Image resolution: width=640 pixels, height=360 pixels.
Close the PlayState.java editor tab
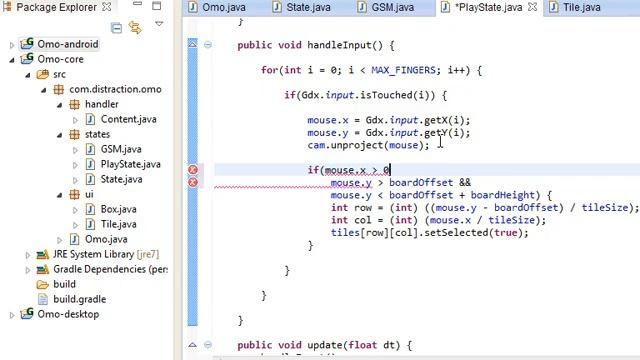(533, 7)
